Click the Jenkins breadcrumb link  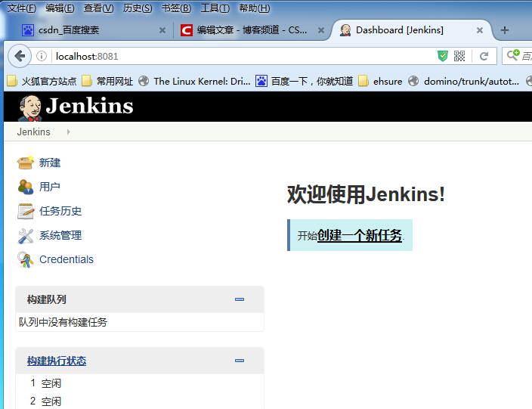pyautogui.click(x=33, y=132)
